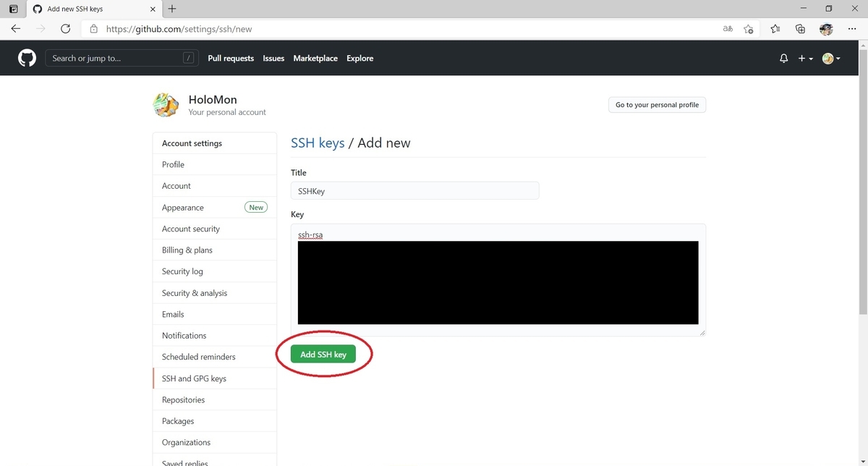Open Explore in header

[x=359, y=59]
